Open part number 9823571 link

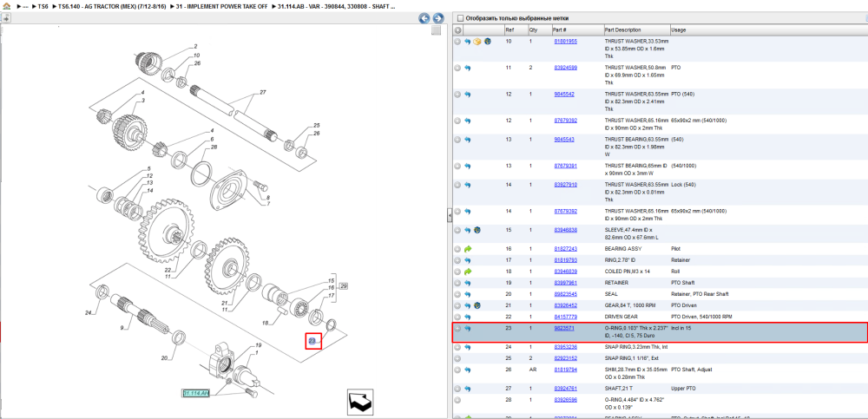564,328
